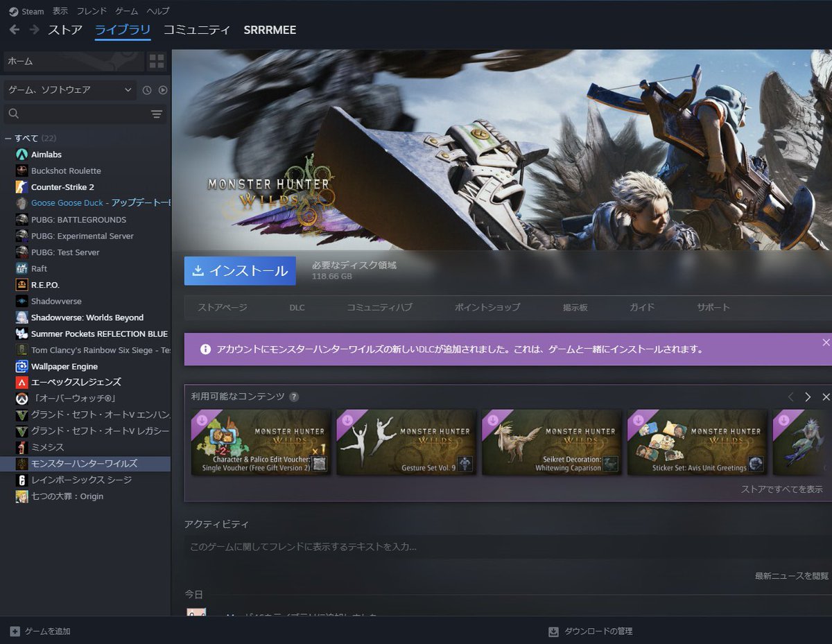832x644 pixels.
Task: Click the ready-to-play filter icon
Action: click(x=163, y=90)
